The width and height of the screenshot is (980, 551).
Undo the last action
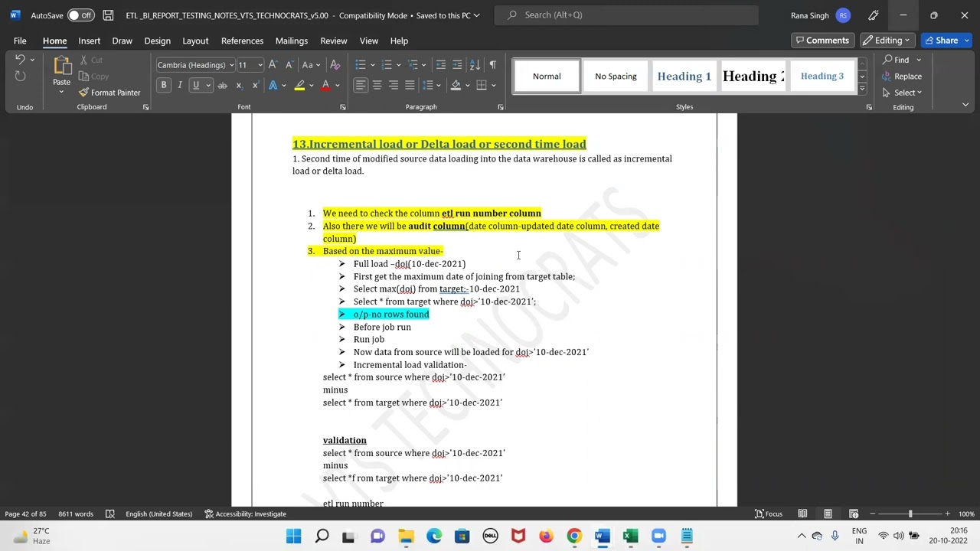pos(21,60)
